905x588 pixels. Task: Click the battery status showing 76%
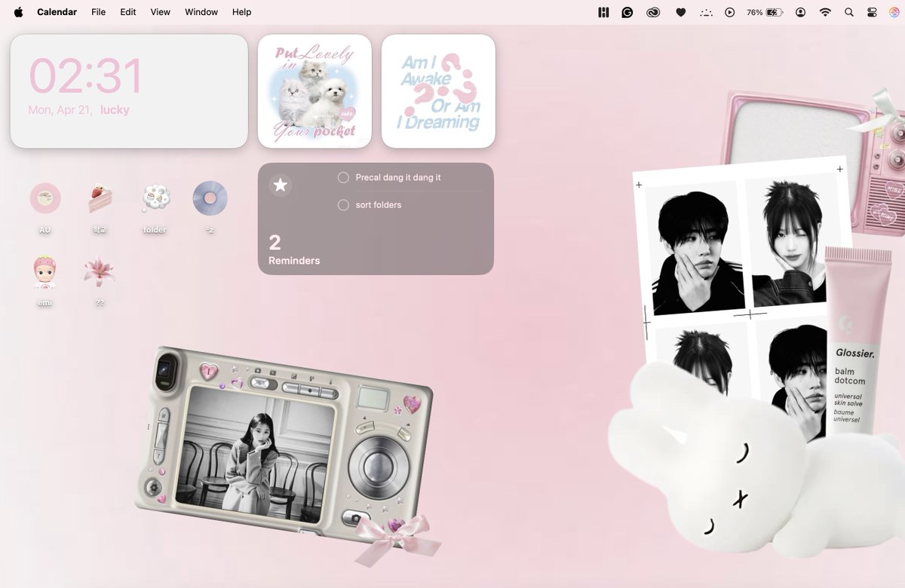click(765, 12)
